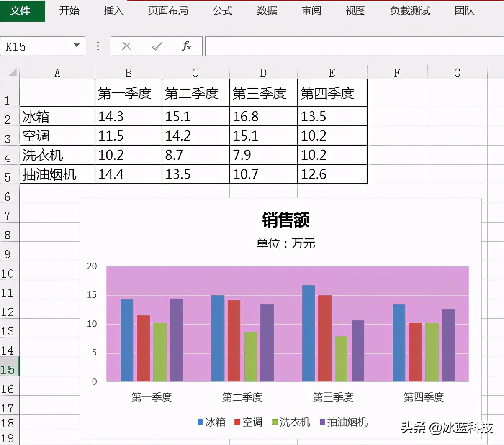The height and width of the screenshot is (445, 504).
Task: Click the formula bar input area
Action: [354, 46]
